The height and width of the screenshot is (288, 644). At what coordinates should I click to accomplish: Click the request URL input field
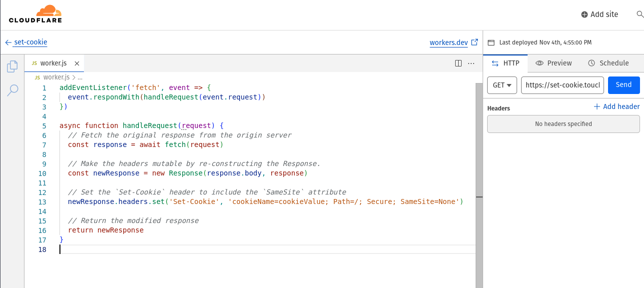(562, 85)
